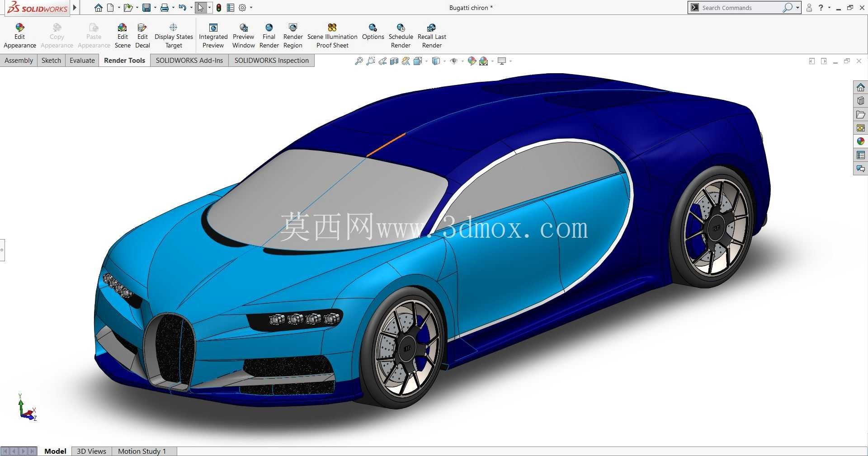The height and width of the screenshot is (456, 868).
Task: Toggle the Section View icon
Action: point(394,61)
